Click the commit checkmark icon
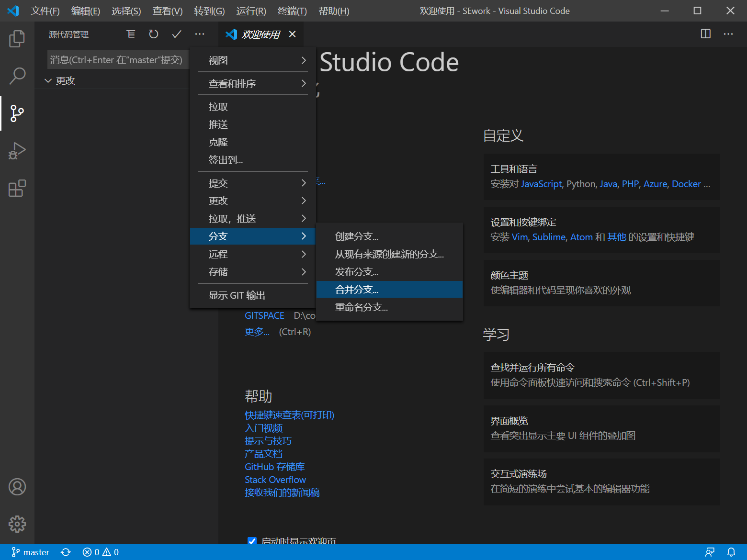 tap(177, 34)
